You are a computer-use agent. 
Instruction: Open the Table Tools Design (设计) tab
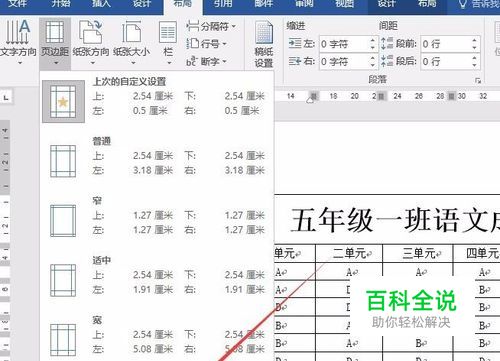[386, 4]
